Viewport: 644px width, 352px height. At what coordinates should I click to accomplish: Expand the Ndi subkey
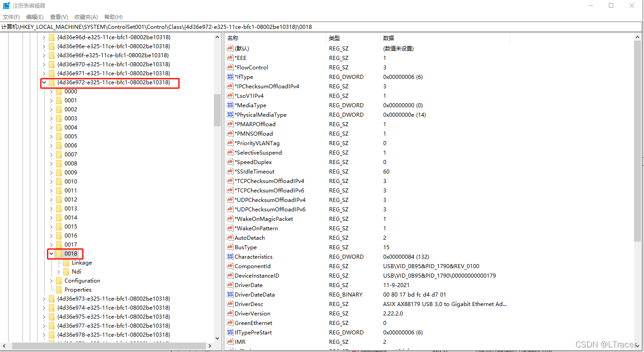click(x=58, y=271)
